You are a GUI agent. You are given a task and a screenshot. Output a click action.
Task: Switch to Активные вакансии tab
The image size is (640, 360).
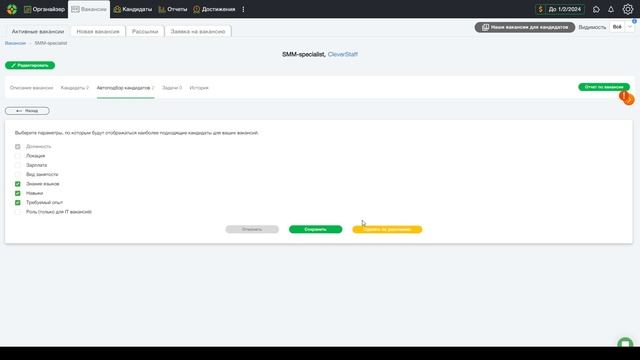pos(38,31)
